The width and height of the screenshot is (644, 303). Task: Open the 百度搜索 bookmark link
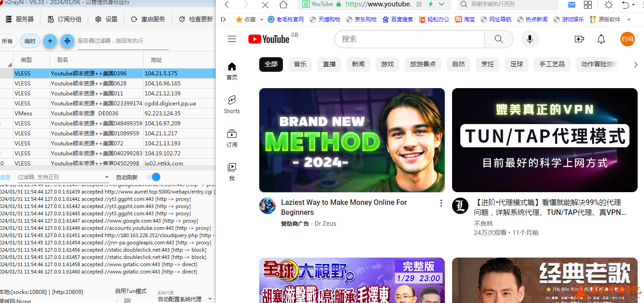(x=397, y=20)
